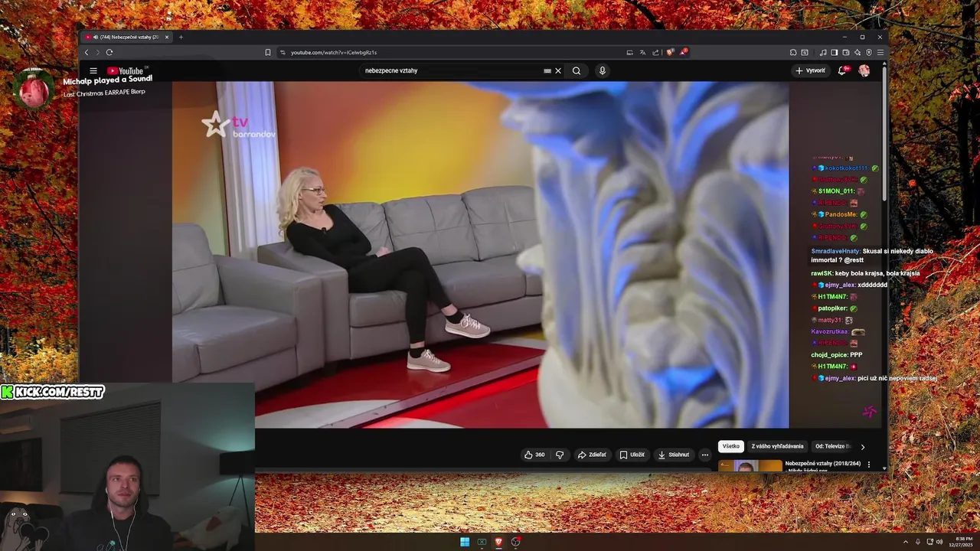Click the youtube.com address bar
980x551 pixels.
452,52
